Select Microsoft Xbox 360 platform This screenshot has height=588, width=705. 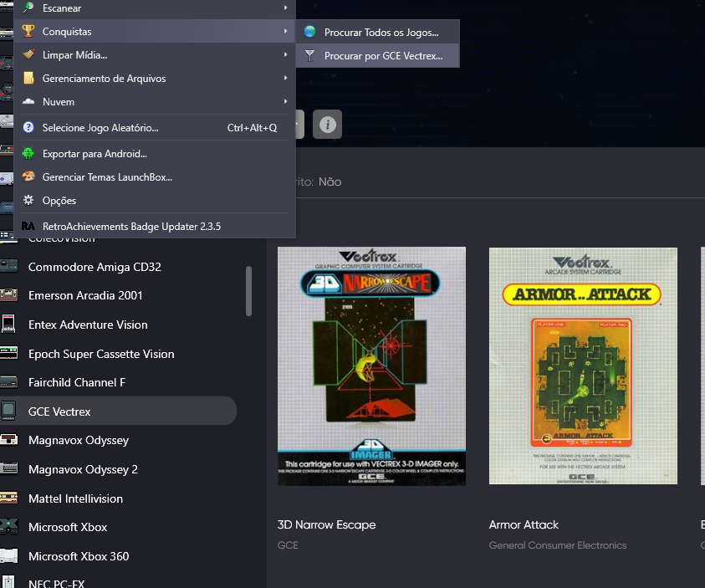(118, 556)
